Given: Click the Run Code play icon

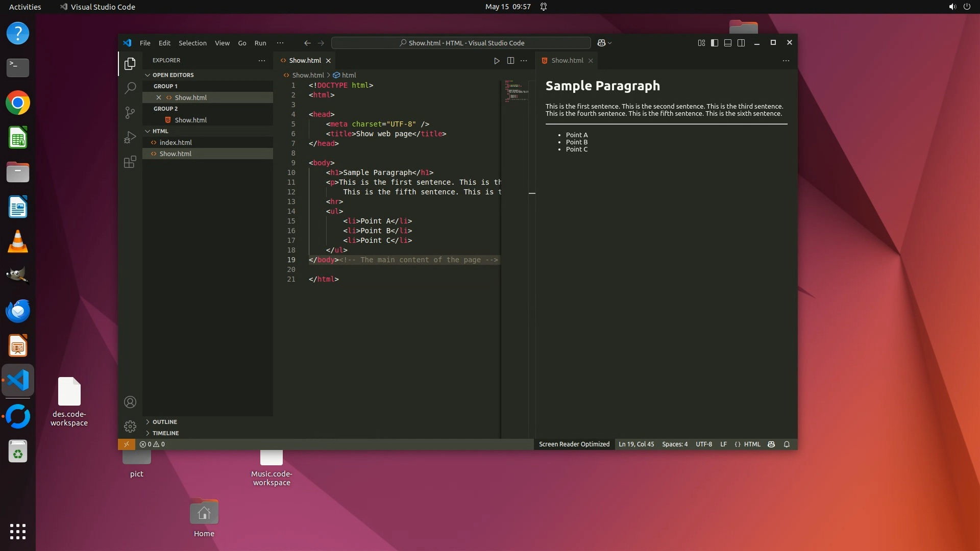Looking at the screenshot, I should pos(497,61).
